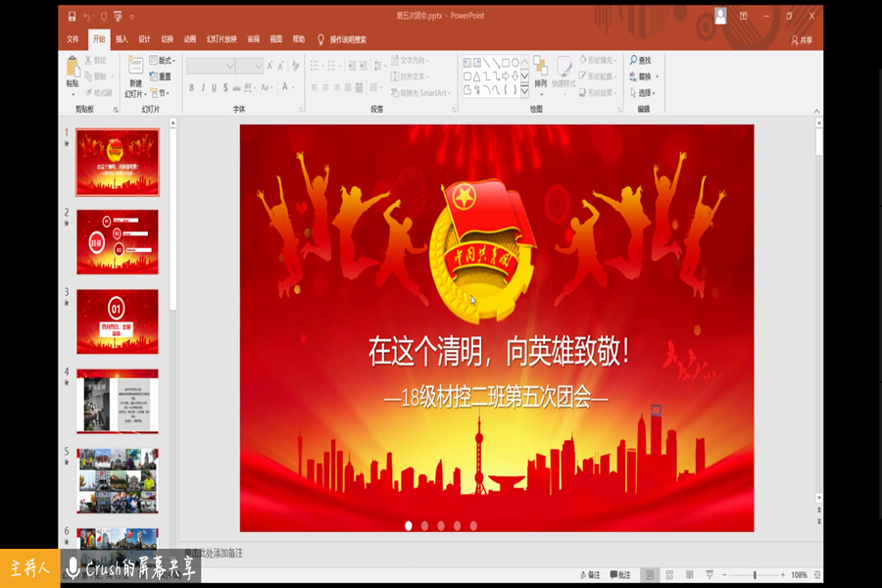Click the zoom in plus button
882x588 pixels.
pos(782,574)
